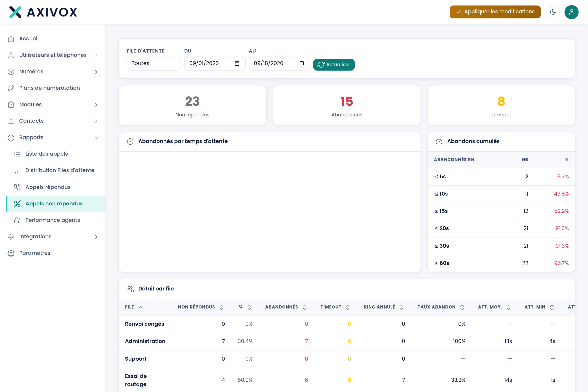Click the Axivox logo

click(x=43, y=12)
